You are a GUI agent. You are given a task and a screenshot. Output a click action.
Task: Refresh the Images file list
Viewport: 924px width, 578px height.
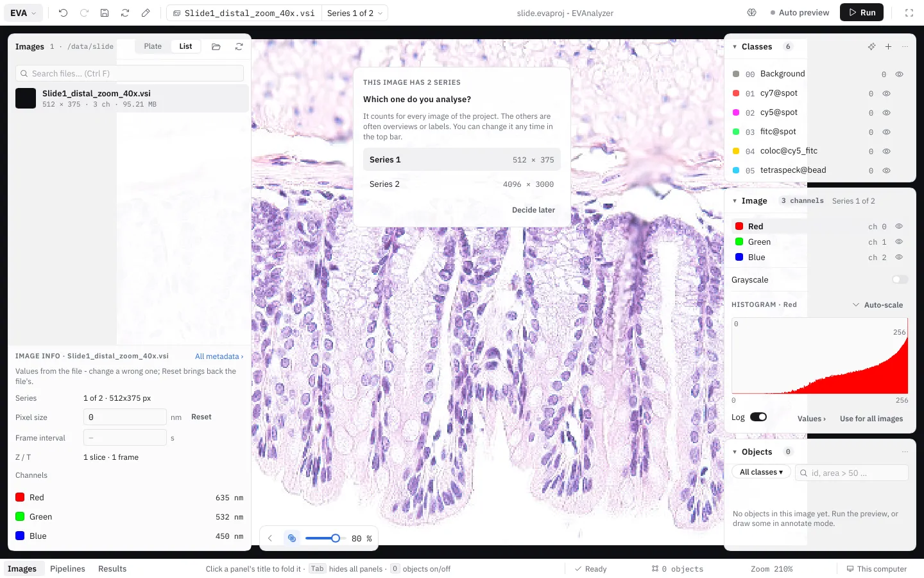[239, 47]
